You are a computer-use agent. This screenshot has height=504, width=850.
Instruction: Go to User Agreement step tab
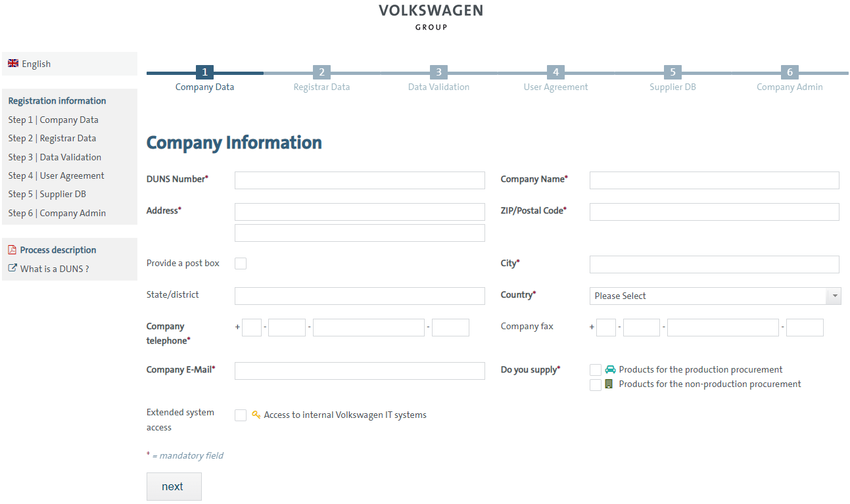[555, 87]
